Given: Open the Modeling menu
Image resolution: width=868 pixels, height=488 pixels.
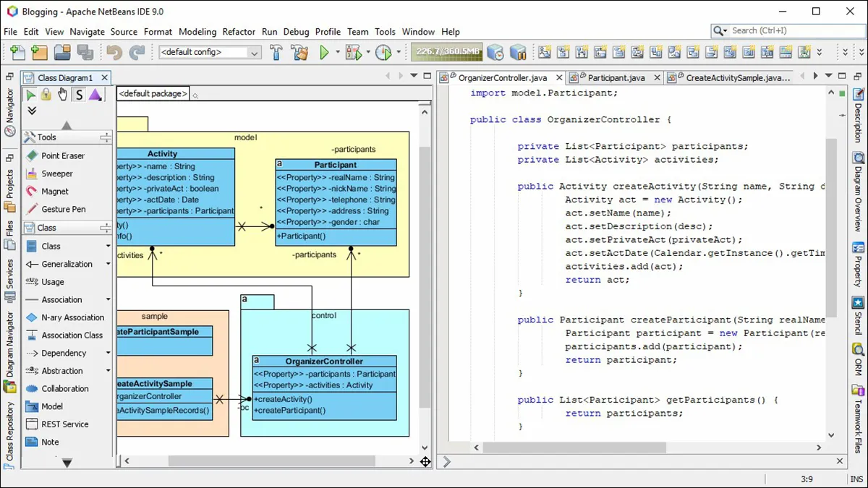Looking at the screenshot, I should [197, 32].
